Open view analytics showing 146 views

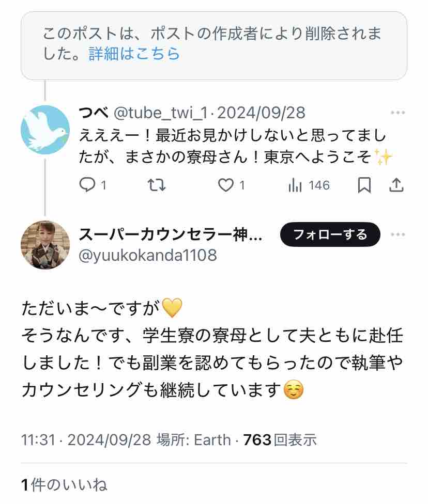point(309,185)
